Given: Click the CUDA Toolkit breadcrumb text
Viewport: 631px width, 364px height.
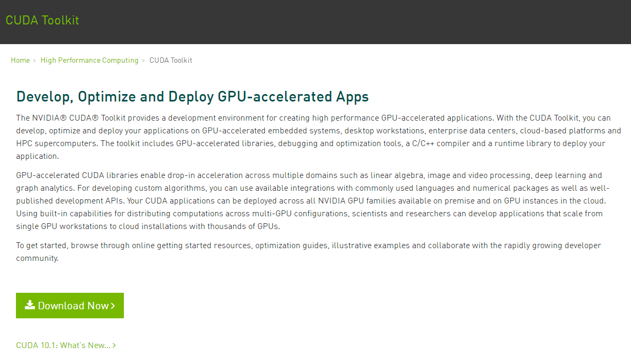Looking at the screenshot, I should (x=171, y=61).
